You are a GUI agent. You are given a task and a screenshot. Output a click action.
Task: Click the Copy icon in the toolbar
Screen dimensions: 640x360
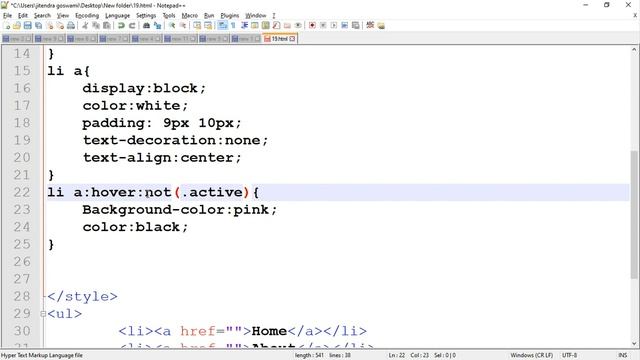coord(96,26)
